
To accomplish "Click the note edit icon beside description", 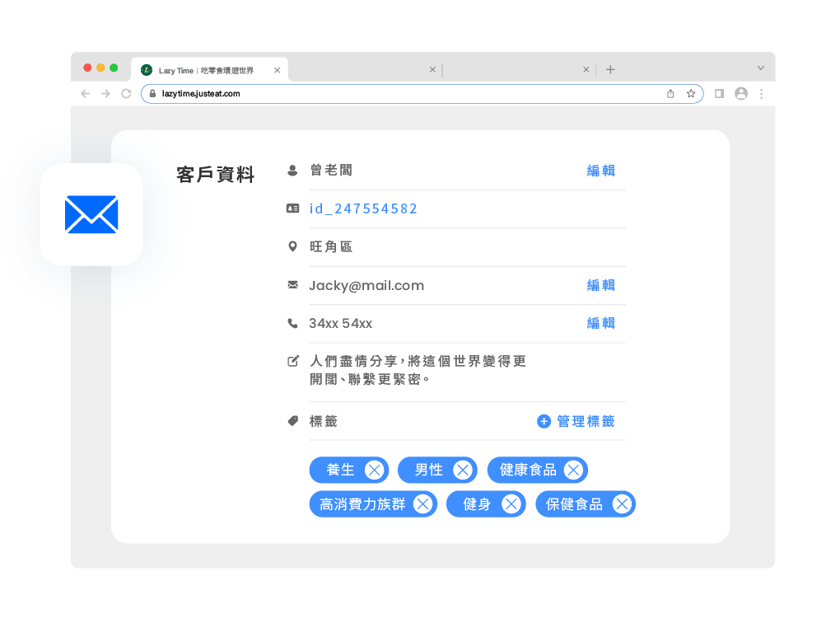I will pyautogui.click(x=292, y=361).
